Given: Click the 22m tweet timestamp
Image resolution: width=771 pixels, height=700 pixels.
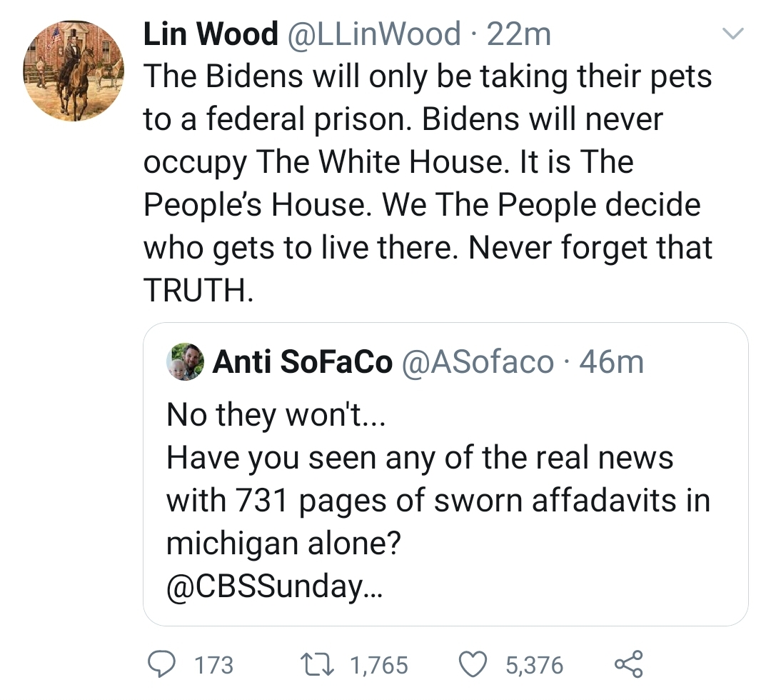Looking at the screenshot, I should click(519, 34).
